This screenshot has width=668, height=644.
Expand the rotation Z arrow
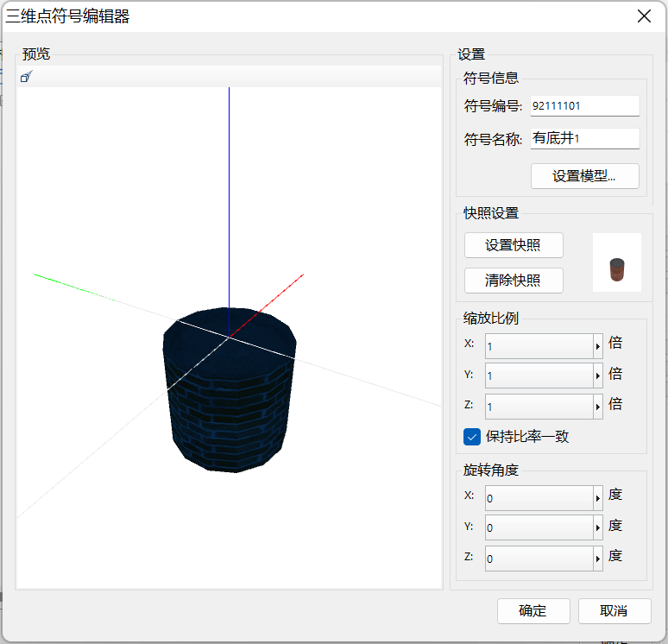point(598,559)
